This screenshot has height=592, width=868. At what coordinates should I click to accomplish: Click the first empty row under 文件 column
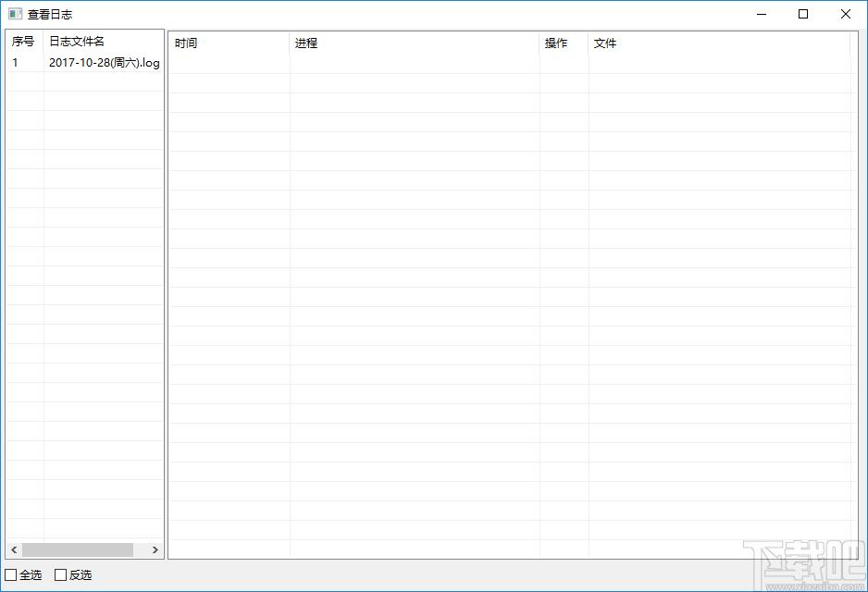tap(719, 64)
